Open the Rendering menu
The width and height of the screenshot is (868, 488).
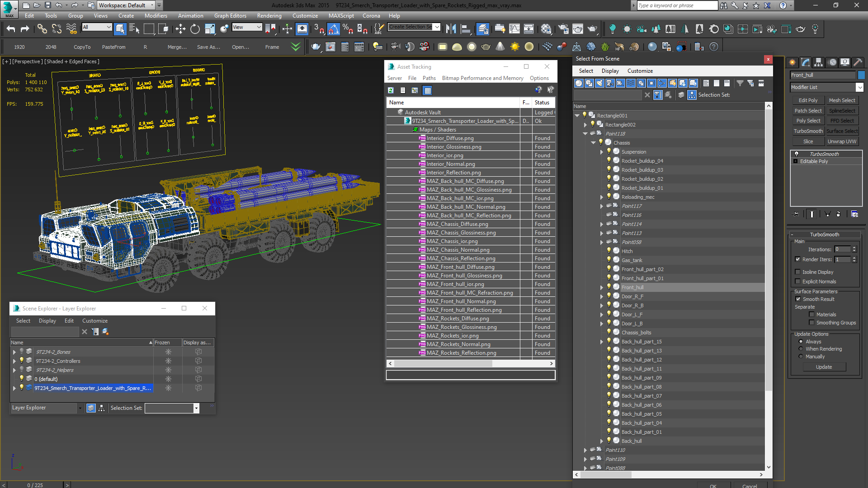(x=269, y=16)
